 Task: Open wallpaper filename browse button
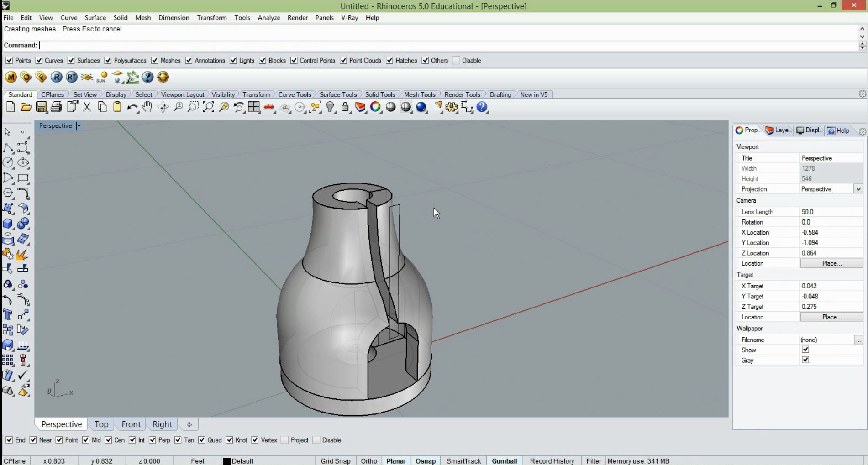point(858,340)
